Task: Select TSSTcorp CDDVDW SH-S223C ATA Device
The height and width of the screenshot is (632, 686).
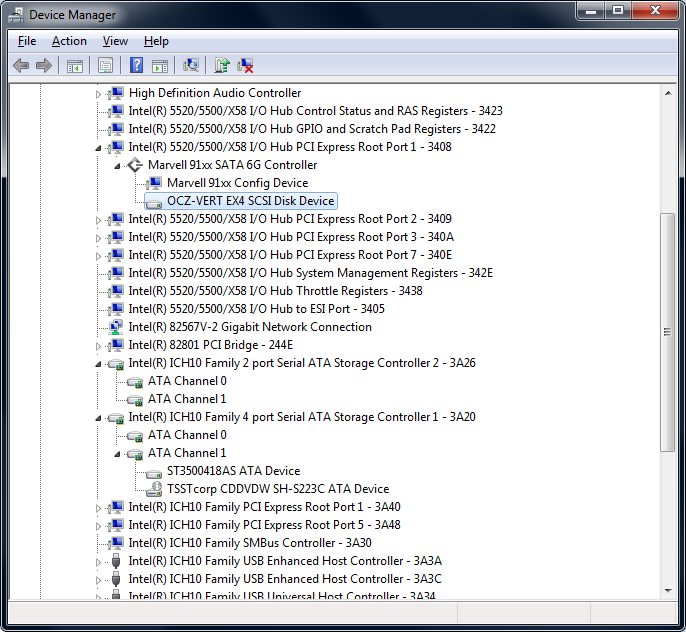Action: [x=278, y=489]
